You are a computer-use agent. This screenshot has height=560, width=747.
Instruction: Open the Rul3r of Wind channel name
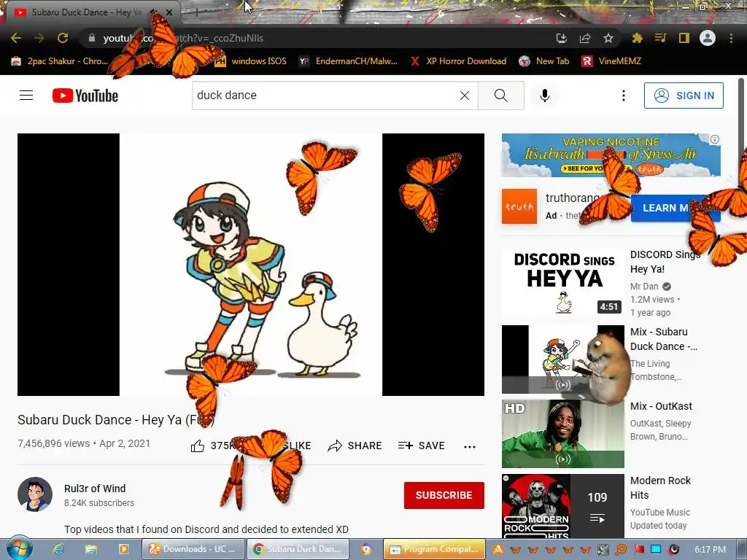[95, 489]
